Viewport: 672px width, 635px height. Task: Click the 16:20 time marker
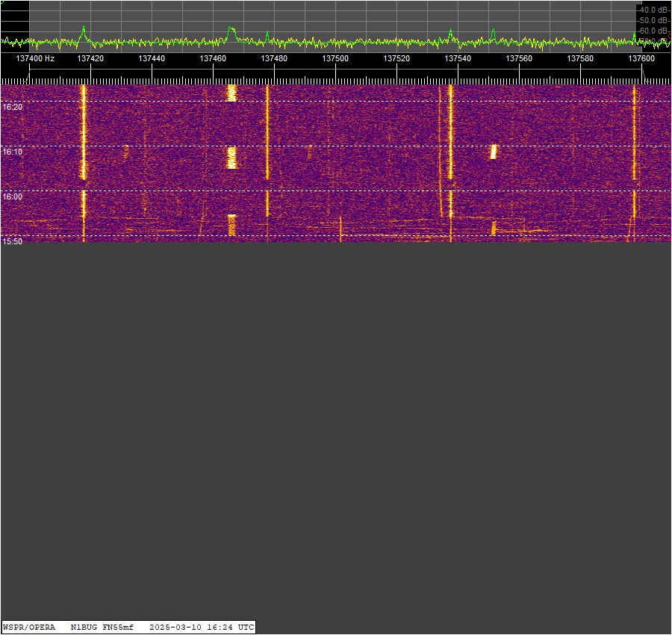pos(13,108)
